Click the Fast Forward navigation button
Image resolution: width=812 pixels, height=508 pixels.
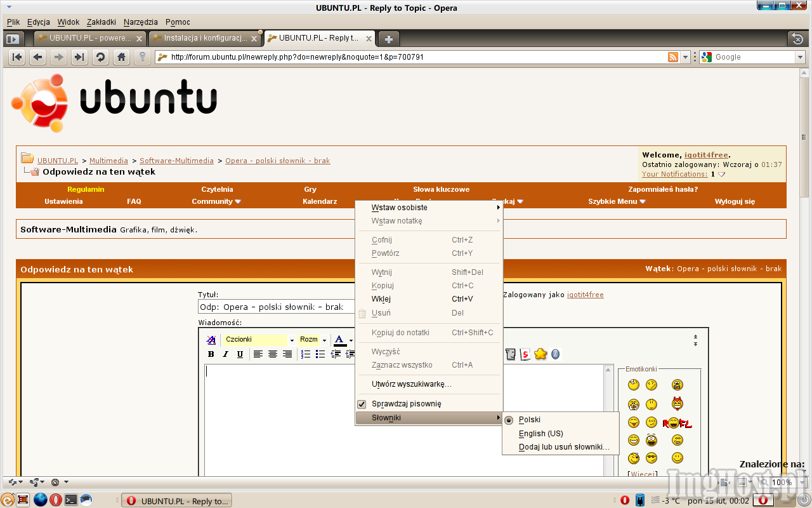tap(79, 57)
